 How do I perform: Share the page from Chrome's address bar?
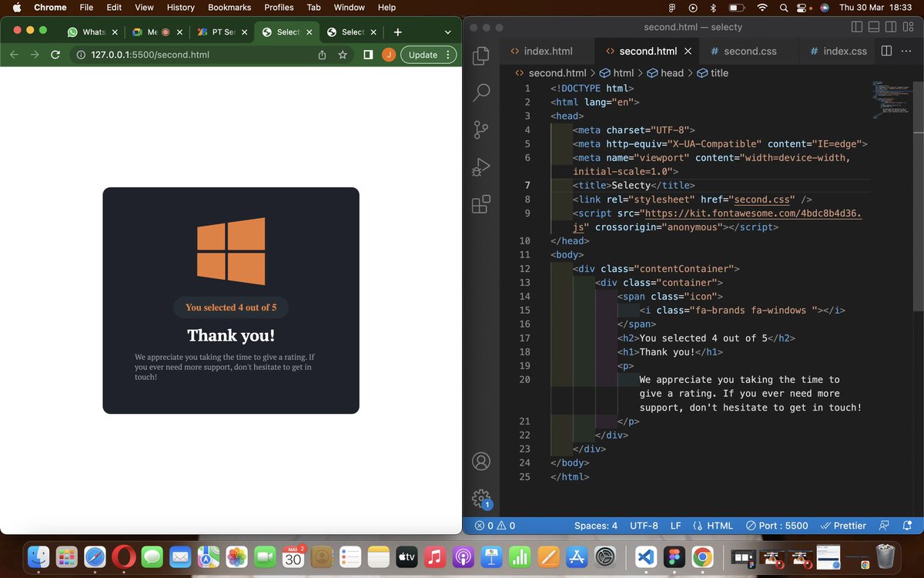322,55
